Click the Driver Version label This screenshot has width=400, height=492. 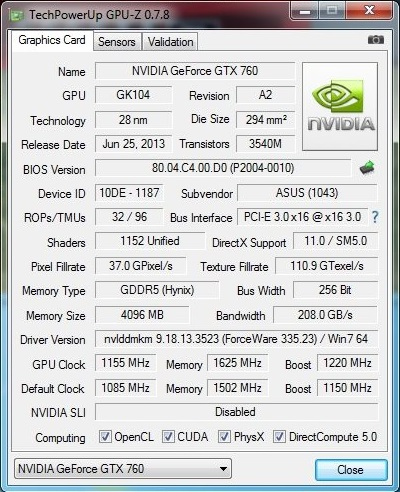(x=53, y=340)
